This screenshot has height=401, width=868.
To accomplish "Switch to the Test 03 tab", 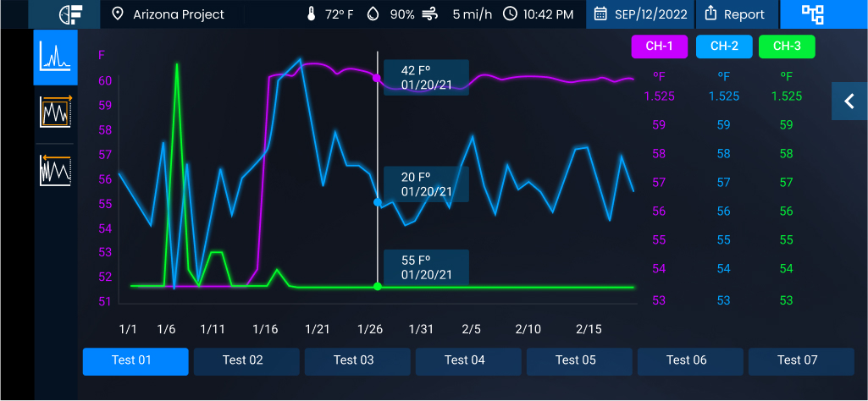I will (353, 360).
